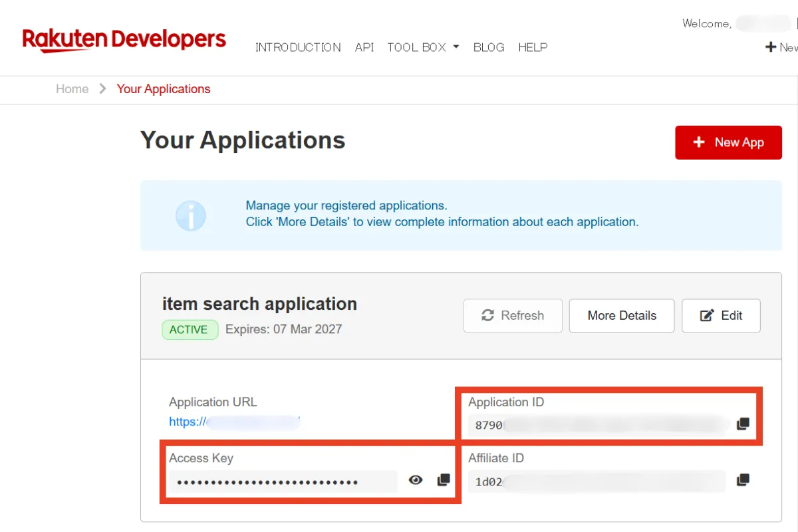Expand the TOOL BOX dropdown menu
Screen dimensions: 798x532
tap(423, 47)
